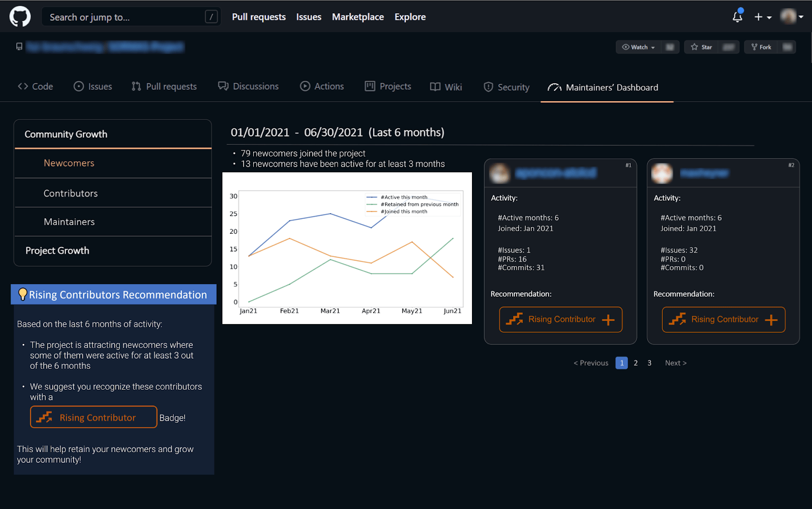Open the Wiki tab
This screenshot has height=509, width=812.
[446, 87]
